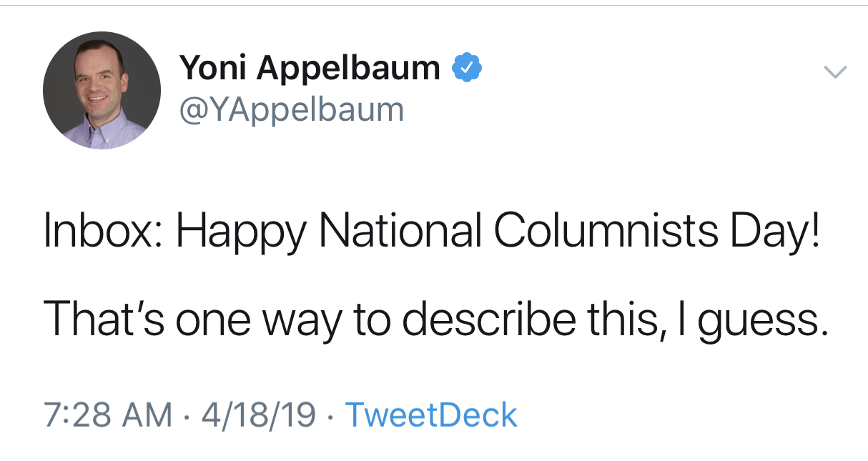Click the blue verified checkmark badge
The width and height of the screenshot is (868, 461).
467,69
